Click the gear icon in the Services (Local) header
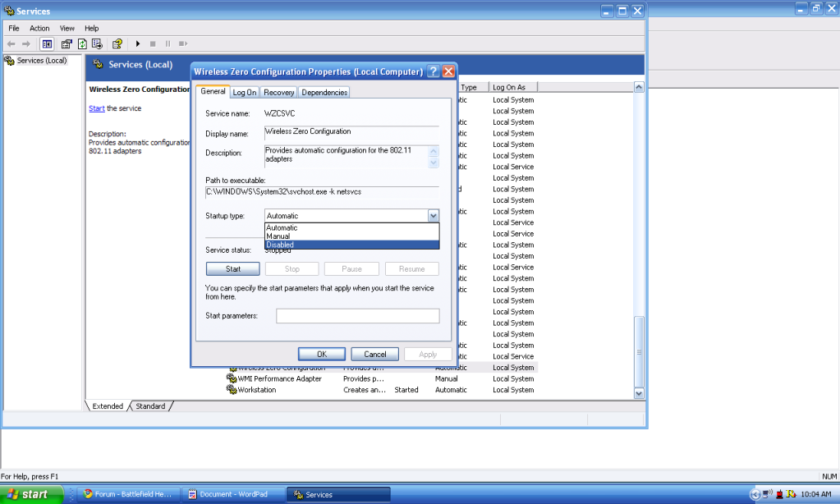The image size is (840, 504). [98, 64]
